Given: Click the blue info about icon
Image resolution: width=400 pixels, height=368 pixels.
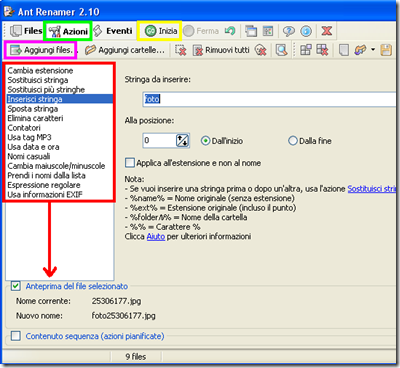Looking at the screenshot, I should (306, 31).
